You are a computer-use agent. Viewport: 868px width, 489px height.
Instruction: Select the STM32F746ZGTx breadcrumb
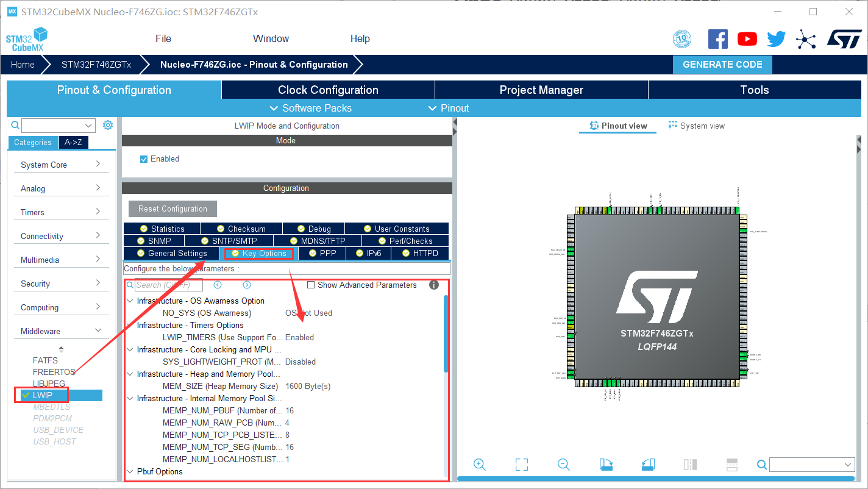pyautogui.click(x=96, y=65)
